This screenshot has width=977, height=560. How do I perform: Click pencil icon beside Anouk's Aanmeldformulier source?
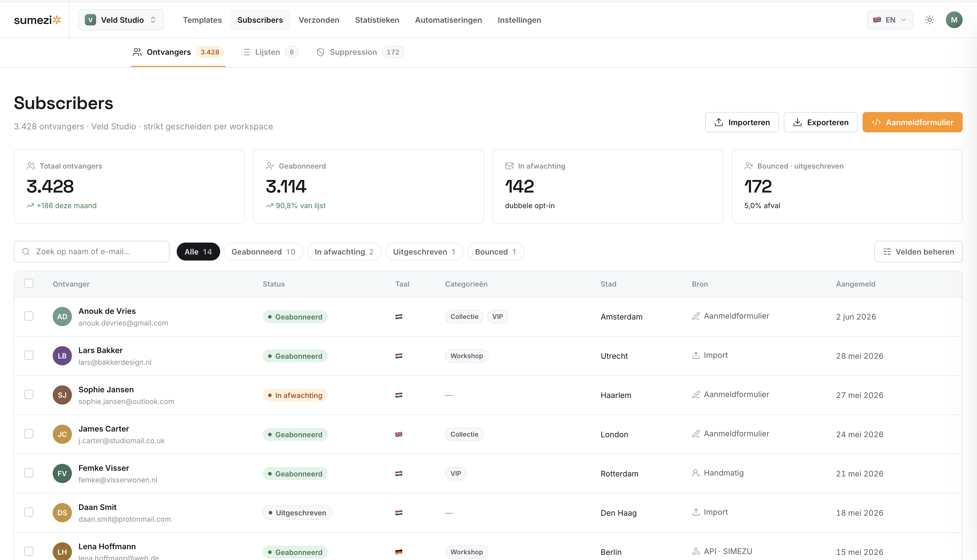[696, 316]
